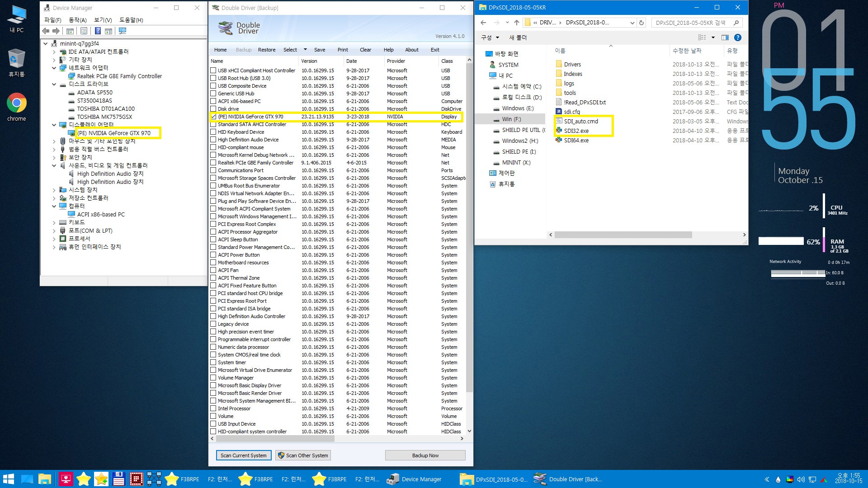Screen dimensions: 868x488
Task: Collapse the 디스크 드라이브 node
Action: pyautogui.click(x=54, y=84)
